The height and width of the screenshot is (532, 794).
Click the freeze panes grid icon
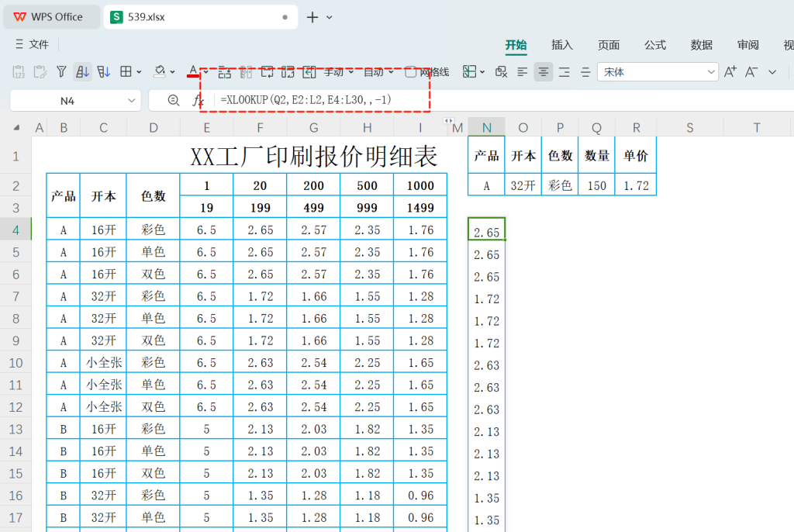pos(469,72)
